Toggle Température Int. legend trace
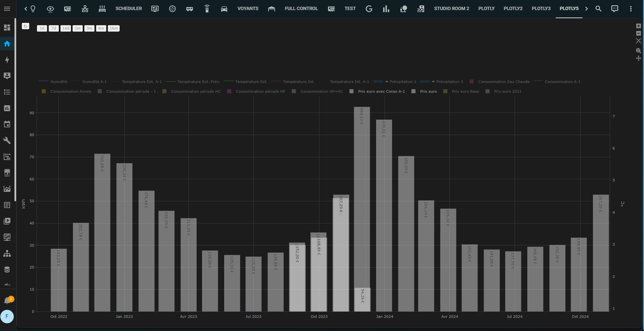 pyautogui.click(x=293, y=82)
